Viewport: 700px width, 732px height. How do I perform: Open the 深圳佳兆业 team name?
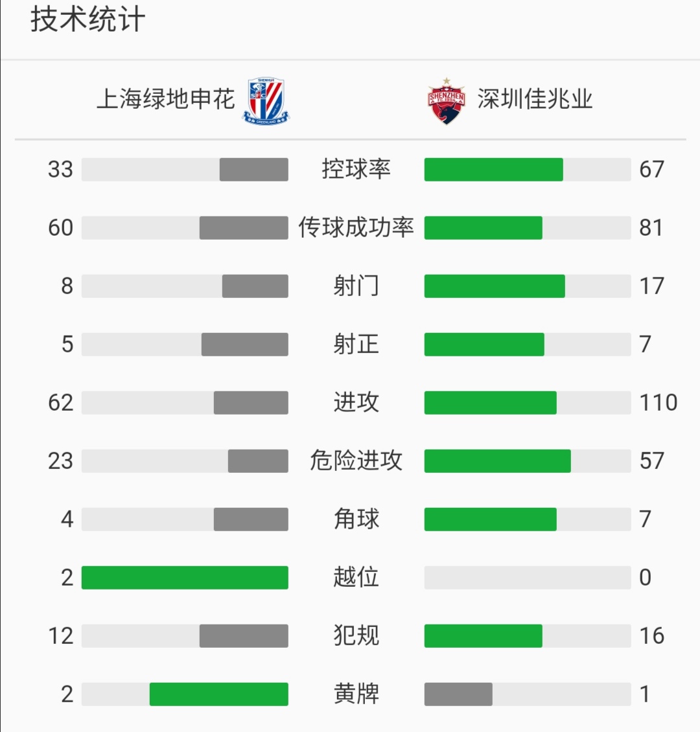535,99
